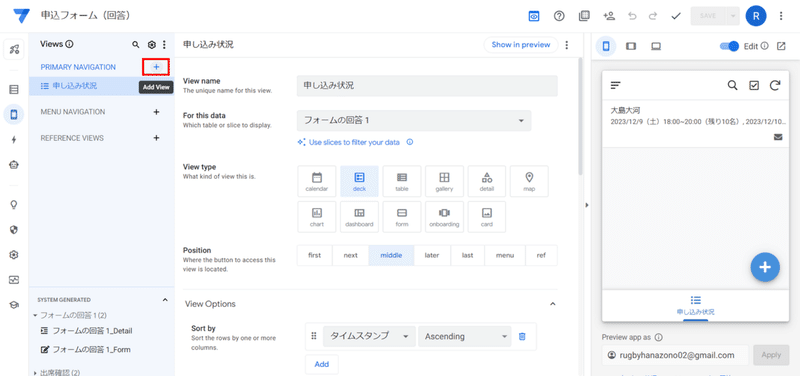Image resolution: width=800 pixels, height=376 pixels.
Task: Click the AppSheet logo icon
Action: (x=22, y=16)
